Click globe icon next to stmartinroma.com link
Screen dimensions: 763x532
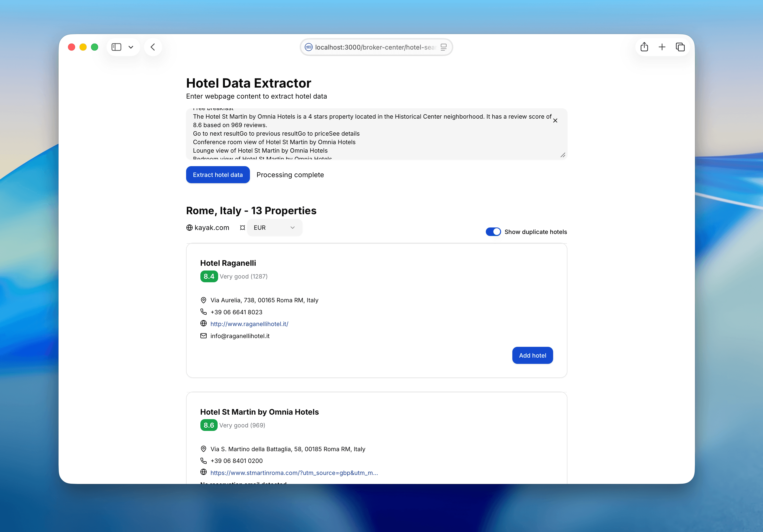(x=203, y=472)
